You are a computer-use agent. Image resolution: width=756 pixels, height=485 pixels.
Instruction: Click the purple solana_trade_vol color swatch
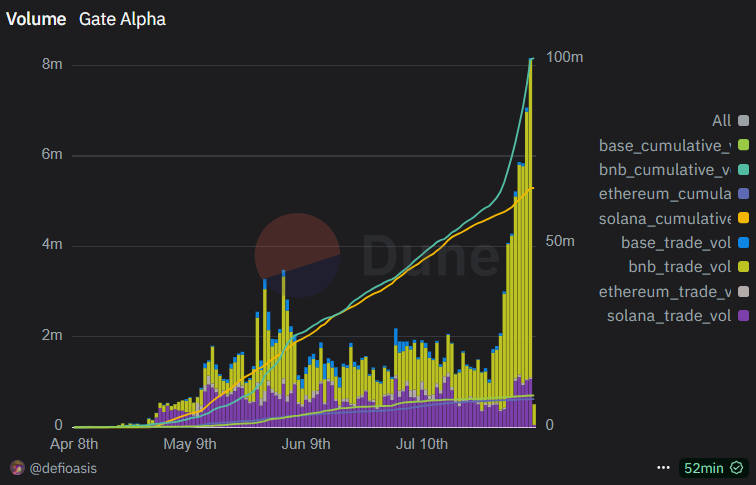[743, 316]
